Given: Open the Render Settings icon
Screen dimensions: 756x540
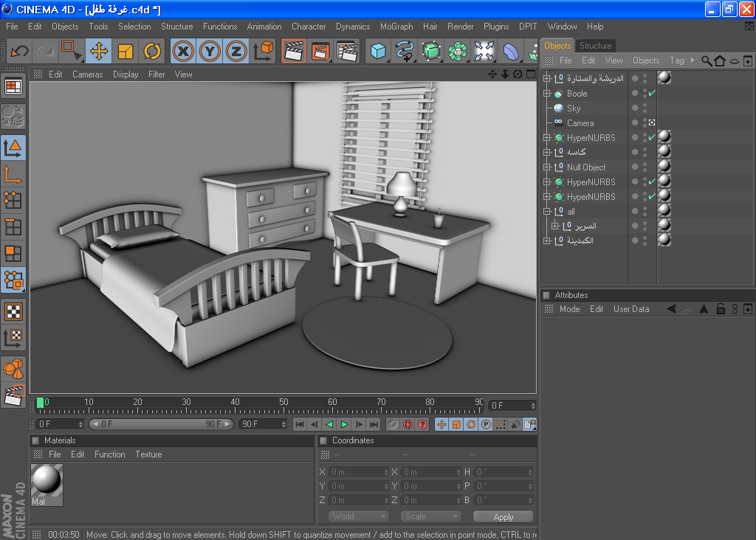Looking at the screenshot, I should coord(347,51).
